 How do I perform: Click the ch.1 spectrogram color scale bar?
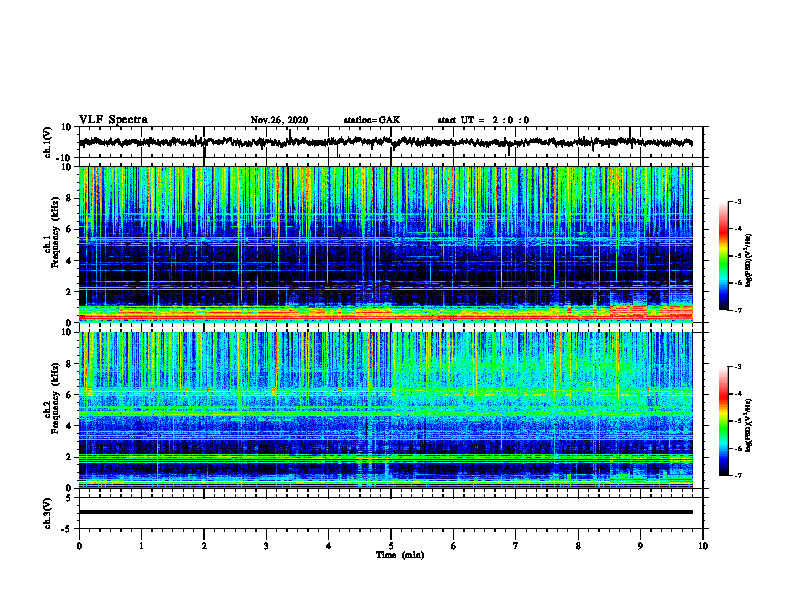coord(723,256)
